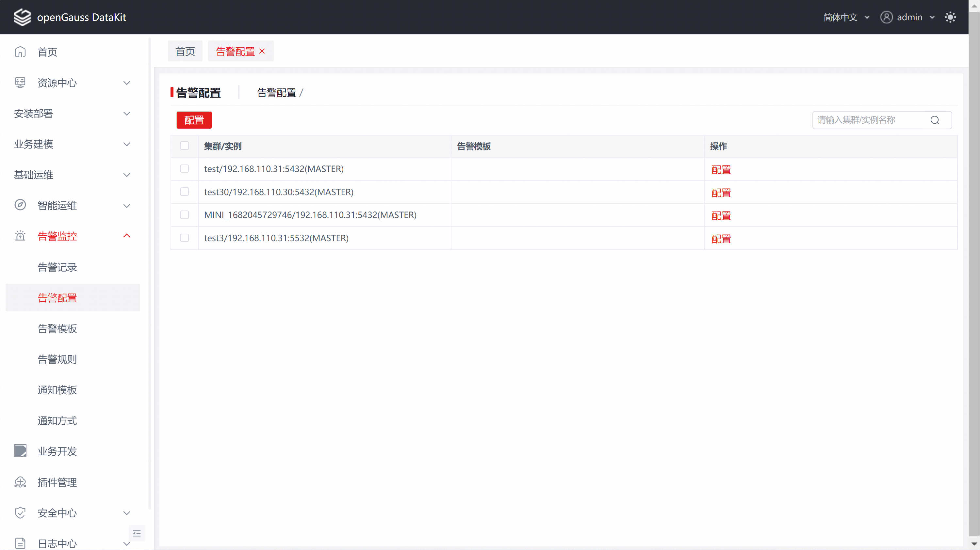The image size is (980, 550).
Task: Click the red 配置 button
Action: point(194,120)
